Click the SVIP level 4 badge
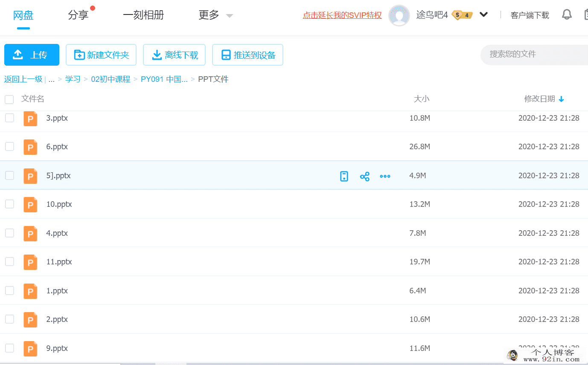The width and height of the screenshot is (588, 365). point(462,15)
